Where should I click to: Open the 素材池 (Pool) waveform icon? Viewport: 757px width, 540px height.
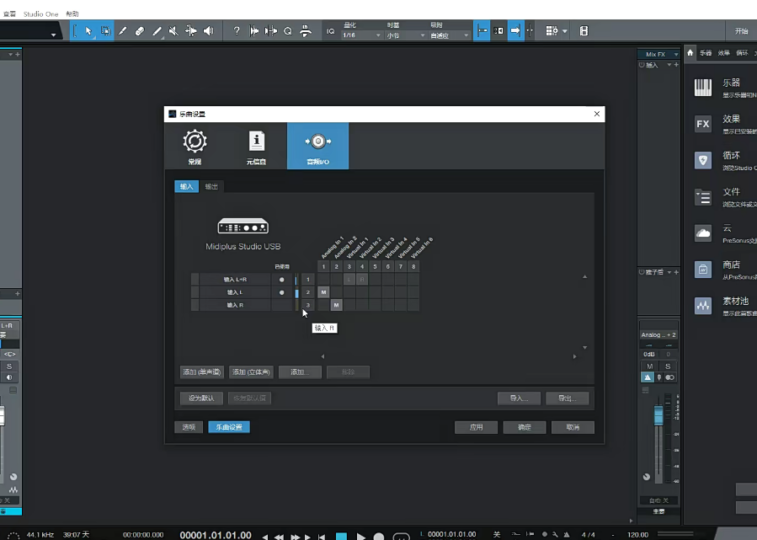coord(703,306)
